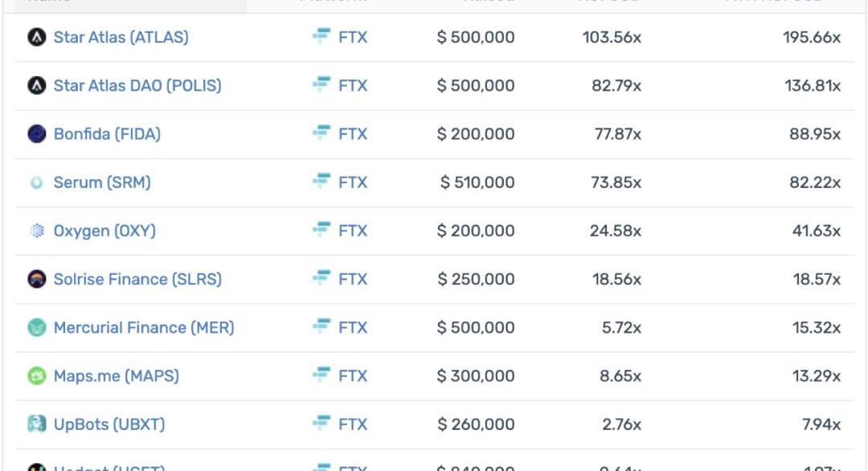868x471 pixels.
Task: Click the Serum (SRM) token logo
Action: pos(36,182)
